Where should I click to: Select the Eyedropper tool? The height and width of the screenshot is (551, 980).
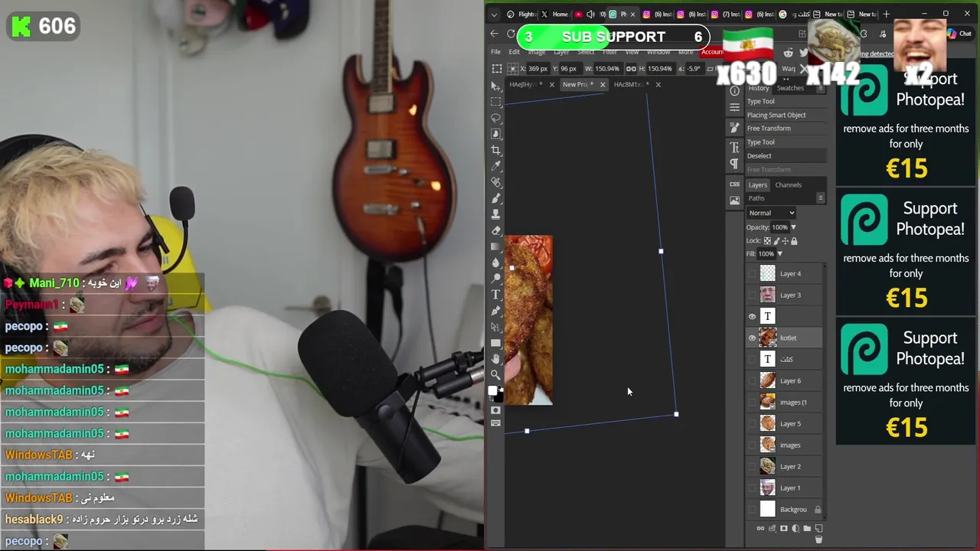(496, 166)
